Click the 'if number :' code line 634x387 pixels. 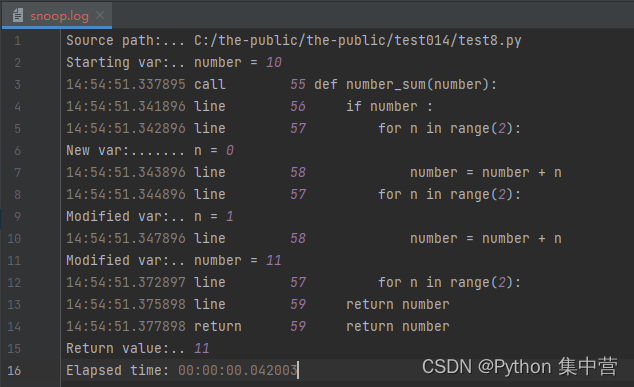tap(389, 106)
